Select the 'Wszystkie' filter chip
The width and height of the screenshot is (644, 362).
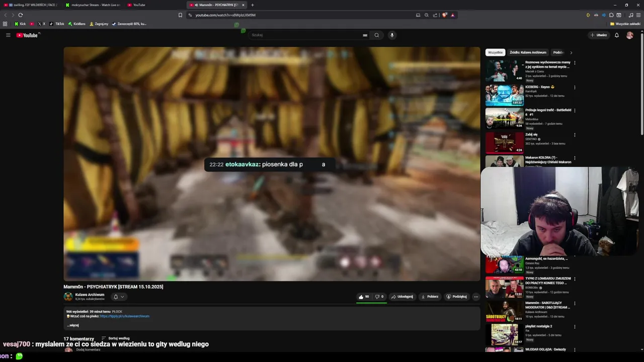(x=495, y=52)
